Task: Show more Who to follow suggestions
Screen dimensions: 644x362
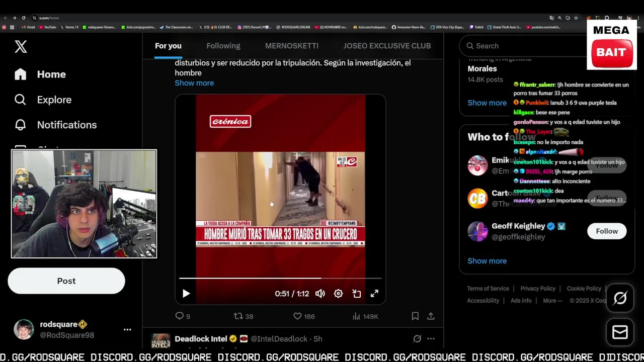Action: 487,261
